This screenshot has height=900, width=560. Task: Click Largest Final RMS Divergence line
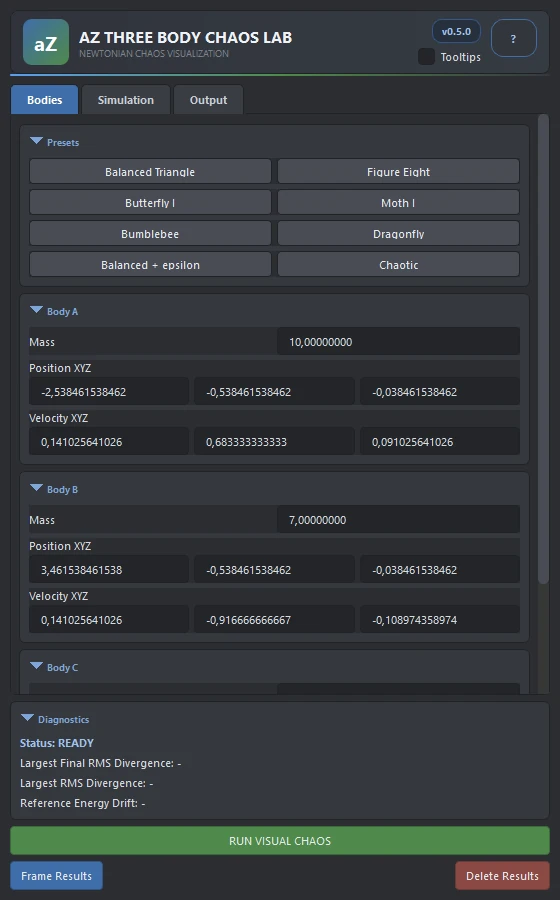(x=100, y=763)
